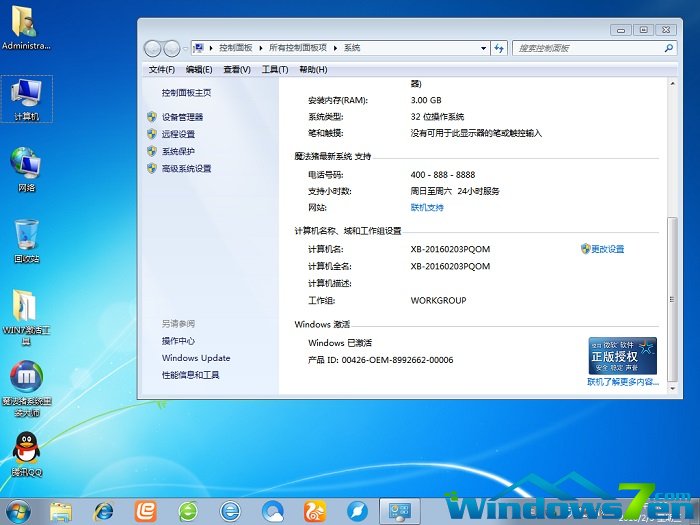Open 高级系统设置 advanced system settings
This screenshot has width=700, height=525.
(186, 169)
